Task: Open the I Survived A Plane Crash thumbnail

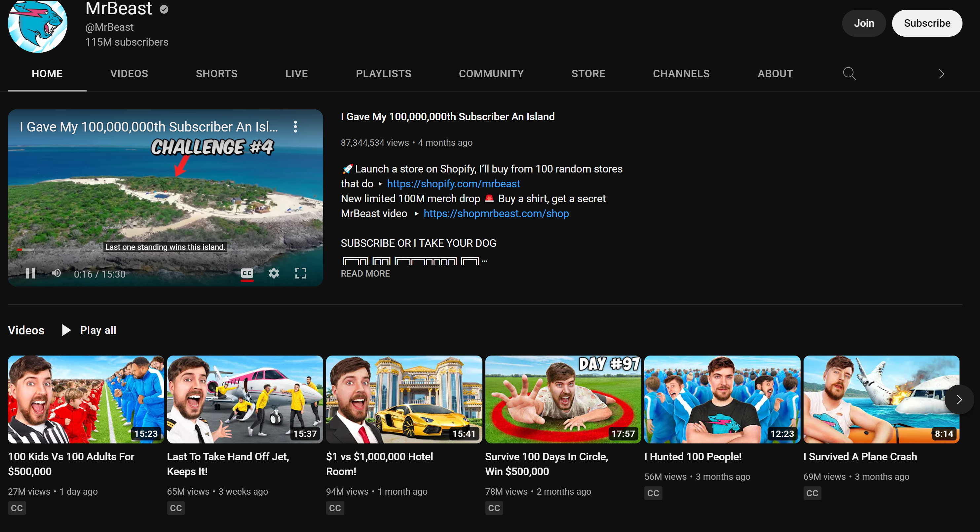Action: click(882, 399)
